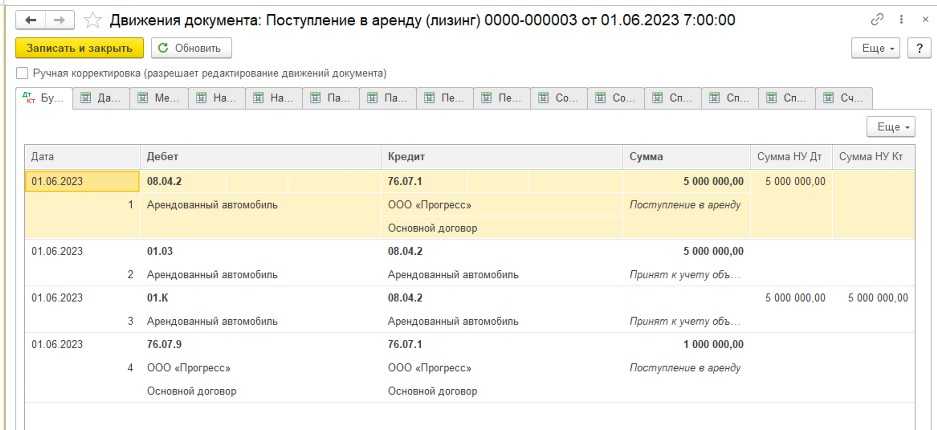Open the top Еще dropdown menu

[875, 48]
